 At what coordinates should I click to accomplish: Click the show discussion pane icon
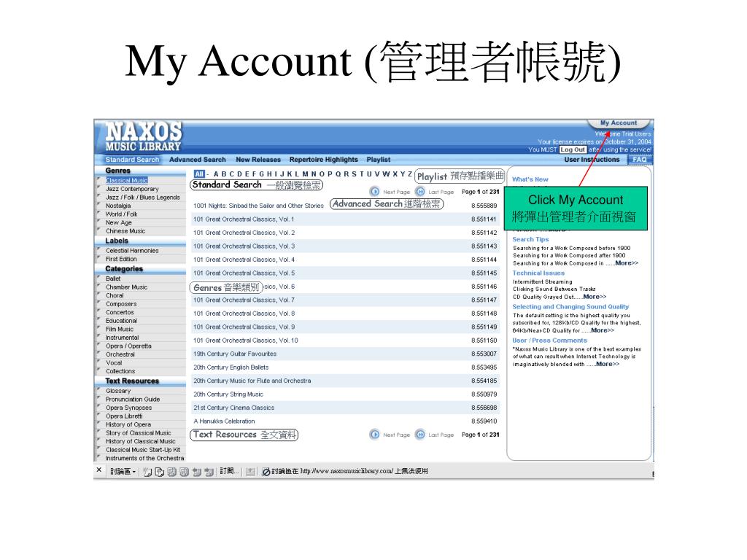(x=250, y=472)
